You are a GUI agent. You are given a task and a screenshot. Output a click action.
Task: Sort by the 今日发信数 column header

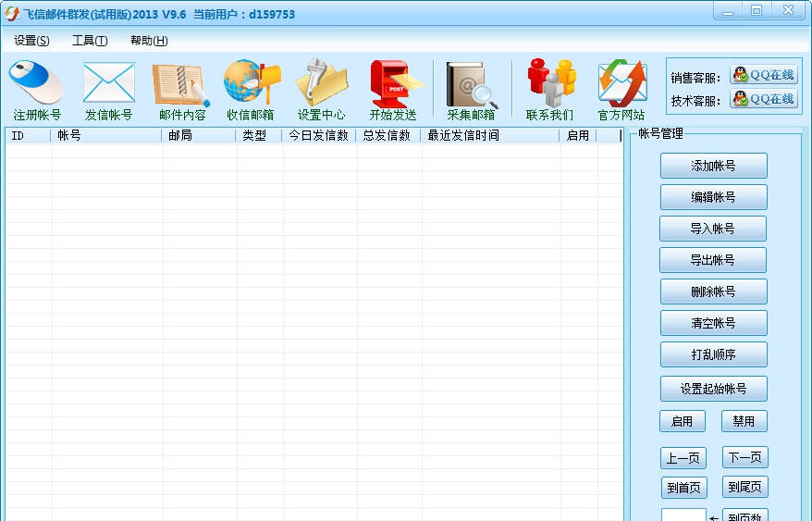tap(319, 136)
